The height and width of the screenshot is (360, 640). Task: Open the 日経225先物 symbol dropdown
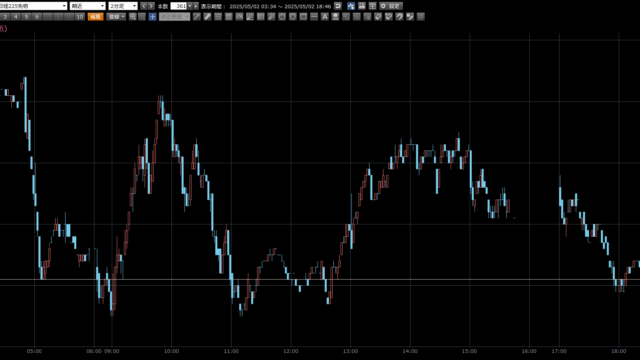coord(33,6)
